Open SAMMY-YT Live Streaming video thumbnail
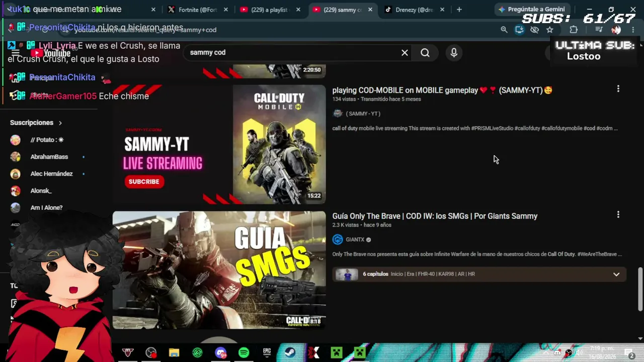Image resolution: width=644 pixels, height=362 pixels. (219, 144)
